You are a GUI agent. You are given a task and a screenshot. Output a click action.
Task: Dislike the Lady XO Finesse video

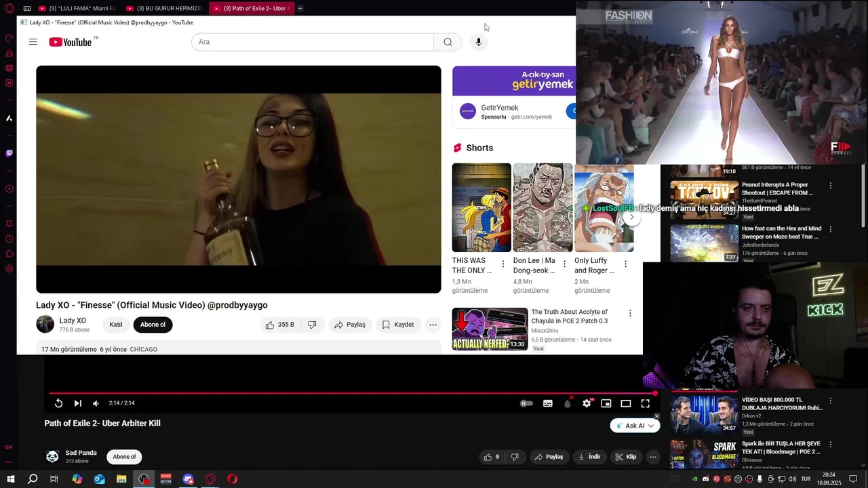[312, 325]
